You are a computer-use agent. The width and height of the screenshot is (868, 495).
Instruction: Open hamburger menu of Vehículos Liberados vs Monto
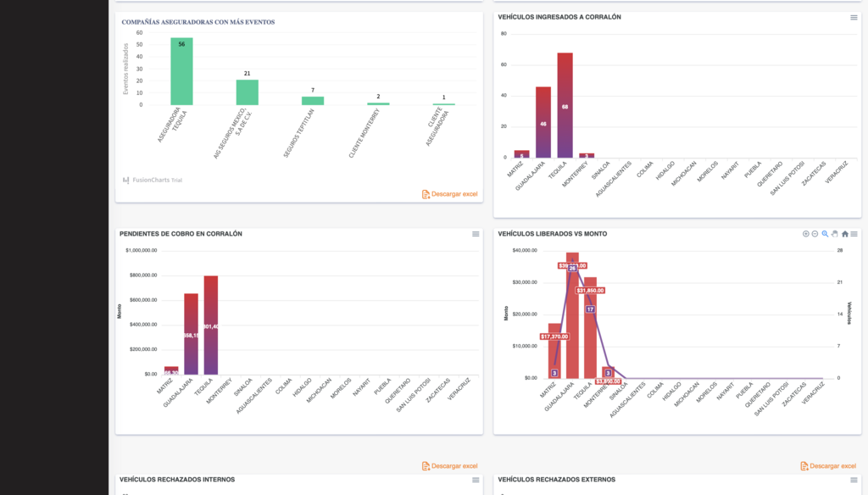pos(854,234)
